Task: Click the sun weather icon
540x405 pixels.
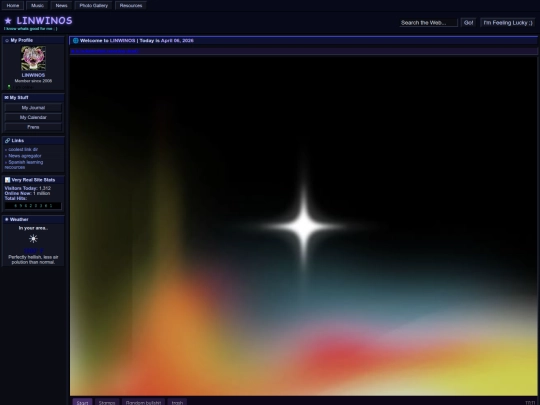Action: pyautogui.click(x=33, y=238)
